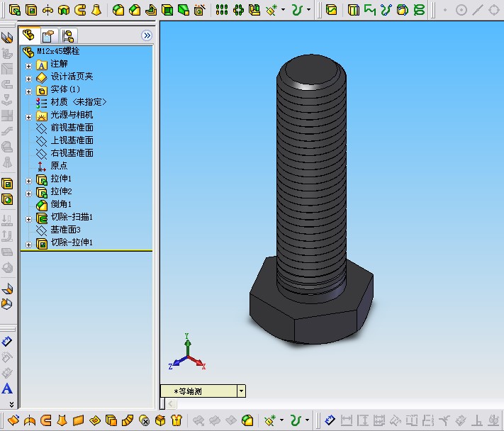This screenshot has height=431, width=504.
Task: Select the Revolved Boss/Base tool
Action: [x=47, y=10]
